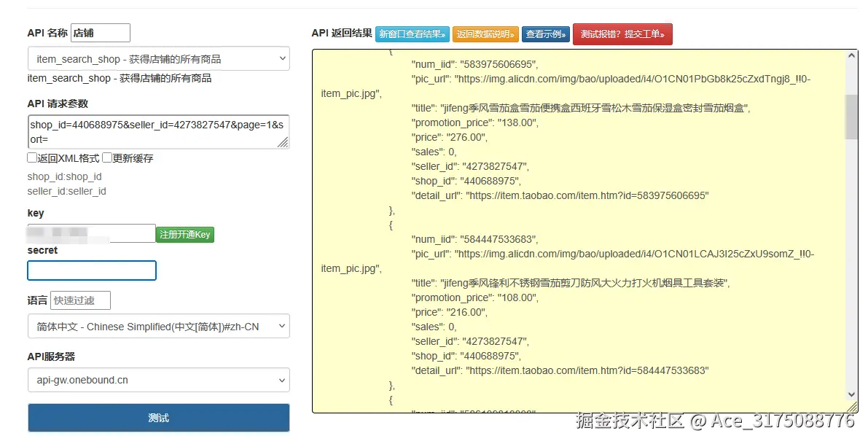This screenshot has height=444, width=868.
Task: Click the result panel resize handle
Action: coord(853,407)
